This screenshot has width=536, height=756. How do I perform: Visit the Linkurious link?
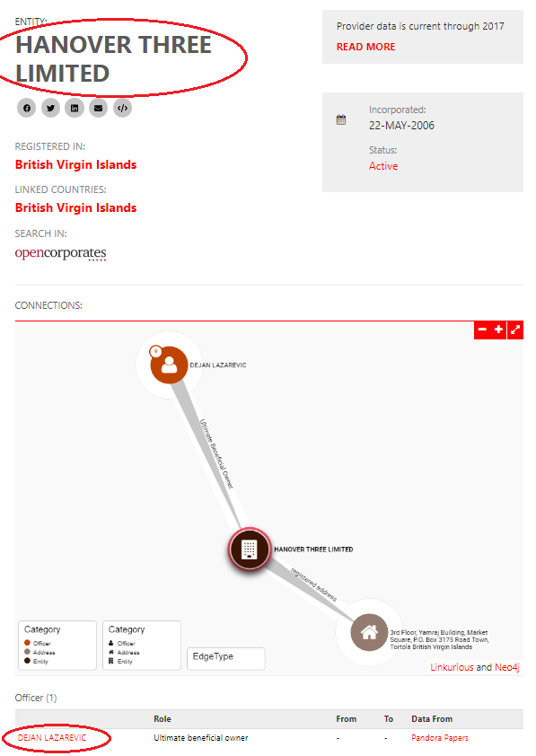coord(452,667)
